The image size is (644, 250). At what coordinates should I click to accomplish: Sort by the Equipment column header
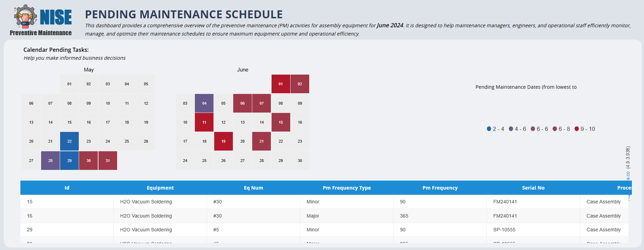tap(160, 188)
